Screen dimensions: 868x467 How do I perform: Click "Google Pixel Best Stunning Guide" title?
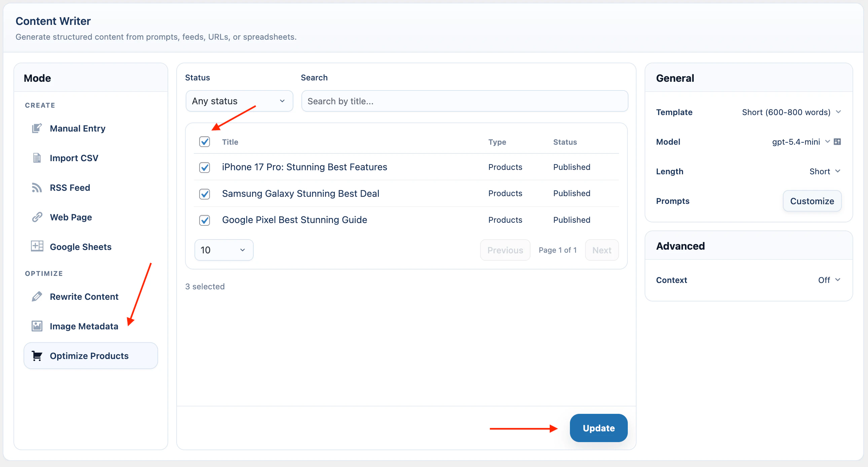(x=294, y=220)
